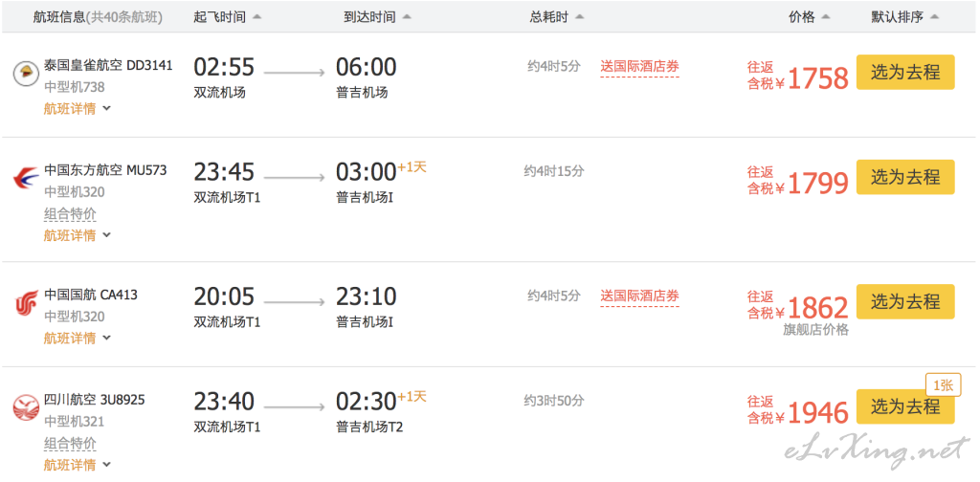This screenshot has height=482, width=980.
Task: Open 送国际酒店券 link on DD3141 row
Action: 639,66
